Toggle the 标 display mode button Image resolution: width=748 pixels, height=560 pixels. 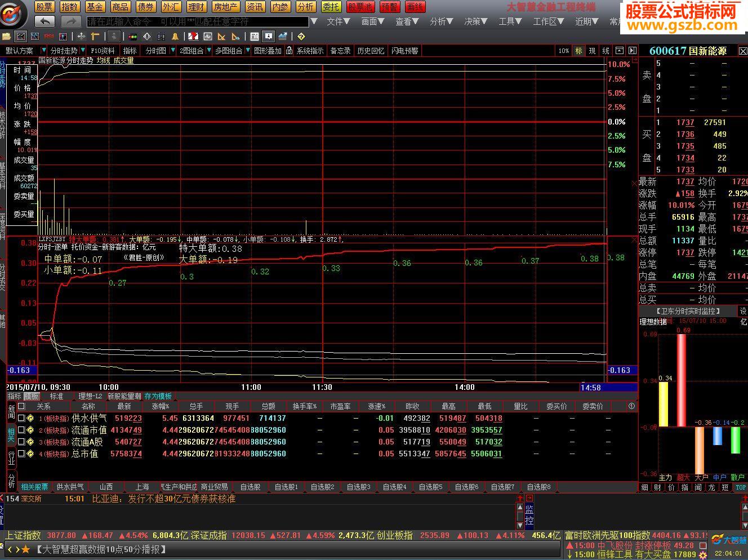point(578,51)
